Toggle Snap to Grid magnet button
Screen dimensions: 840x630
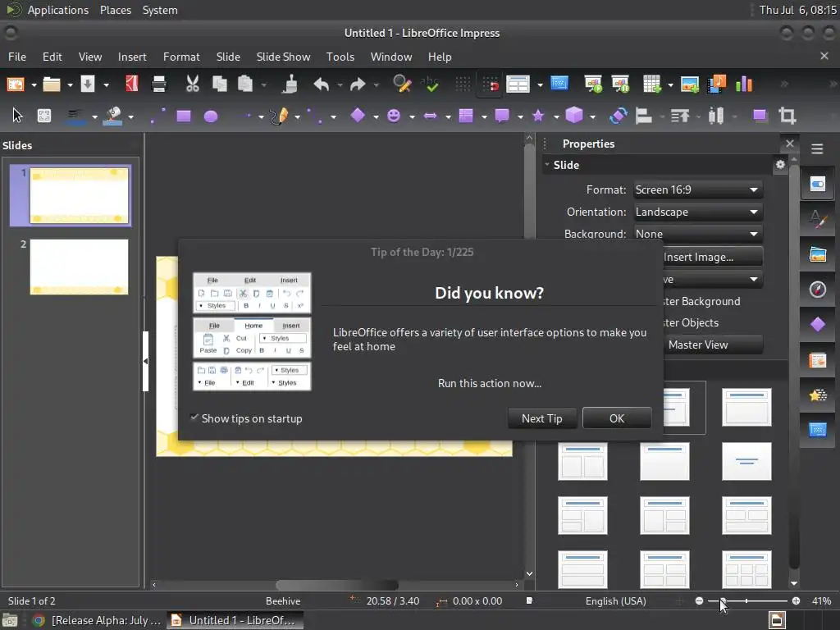[489, 84]
